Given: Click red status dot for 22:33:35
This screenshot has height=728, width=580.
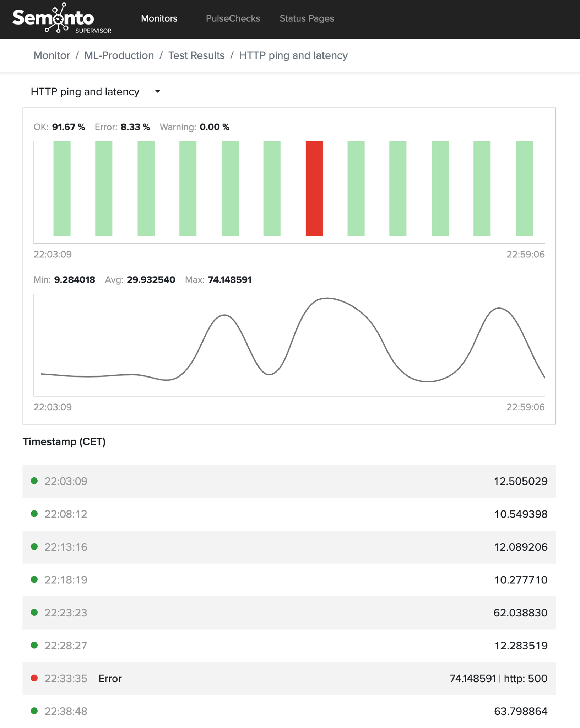Looking at the screenshot, I should pos(34,678).
